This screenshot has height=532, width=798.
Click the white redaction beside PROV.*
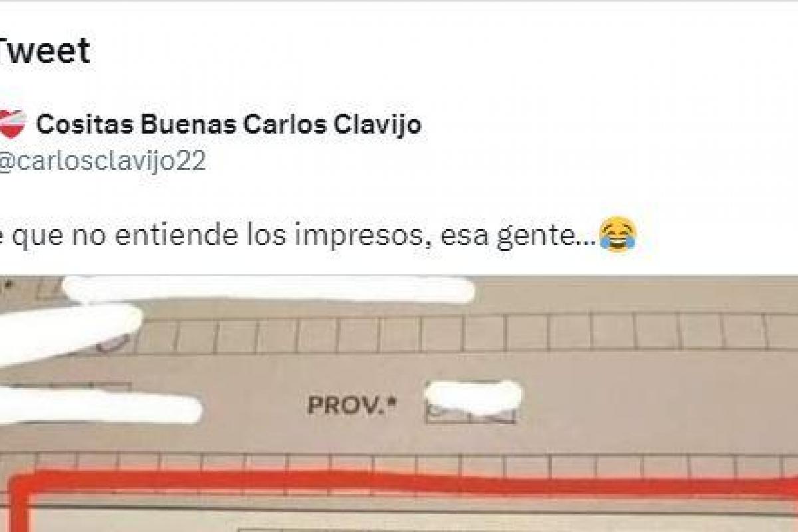pyautogui.click(x=473, y=398)
